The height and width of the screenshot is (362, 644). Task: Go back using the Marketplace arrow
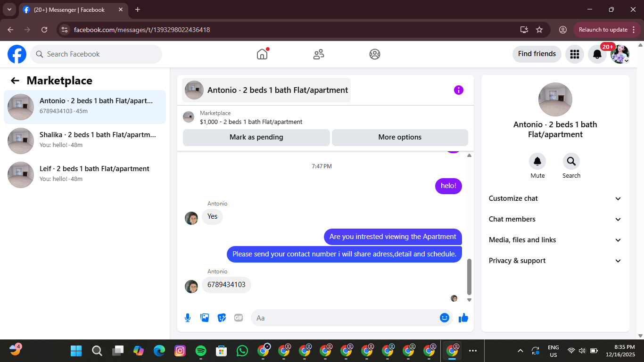click(x=15, y=81)
